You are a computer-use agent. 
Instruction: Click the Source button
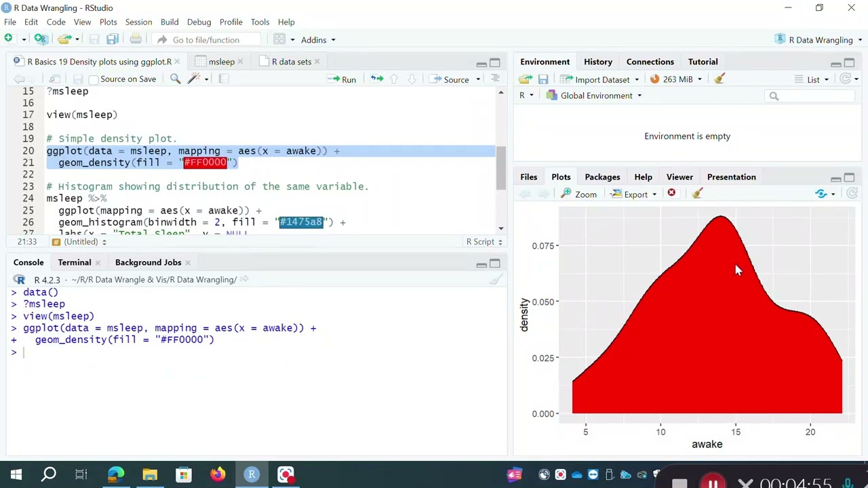pyautogui.click(x=450, y=79)
